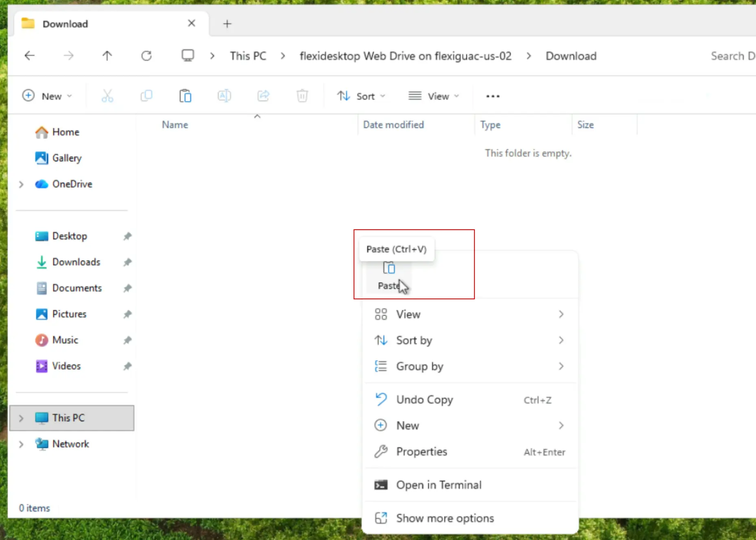Click the Type column header
Image resolution: width=756 pixels, height=540 pixels.
490,125
